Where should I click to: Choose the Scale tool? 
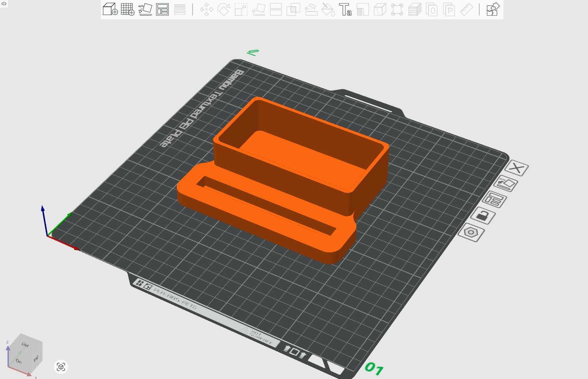click(x=241, y=9)
